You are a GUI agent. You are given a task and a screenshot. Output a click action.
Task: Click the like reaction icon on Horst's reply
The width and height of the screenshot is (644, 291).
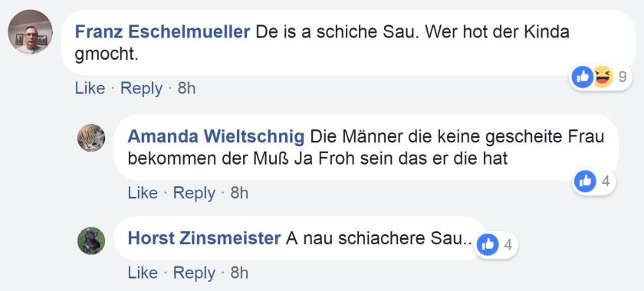pyautogui.click(x=488, y=245)
